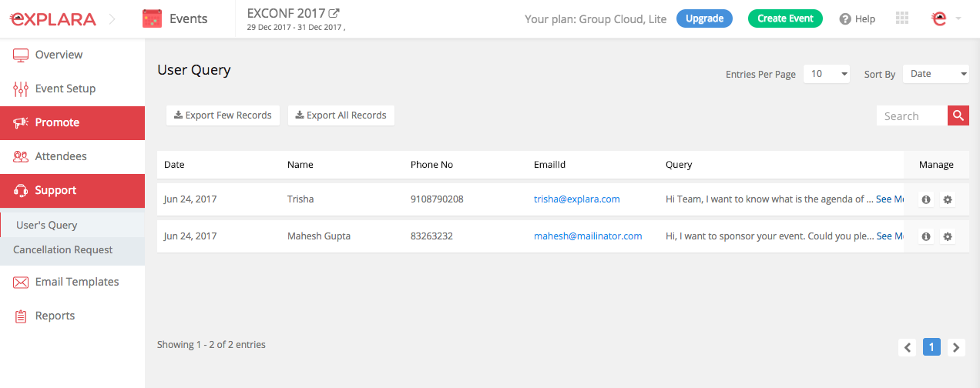This screenshot has height=388, width=980.
Task: Click the name Trisha
Action: tap(300, 199)
